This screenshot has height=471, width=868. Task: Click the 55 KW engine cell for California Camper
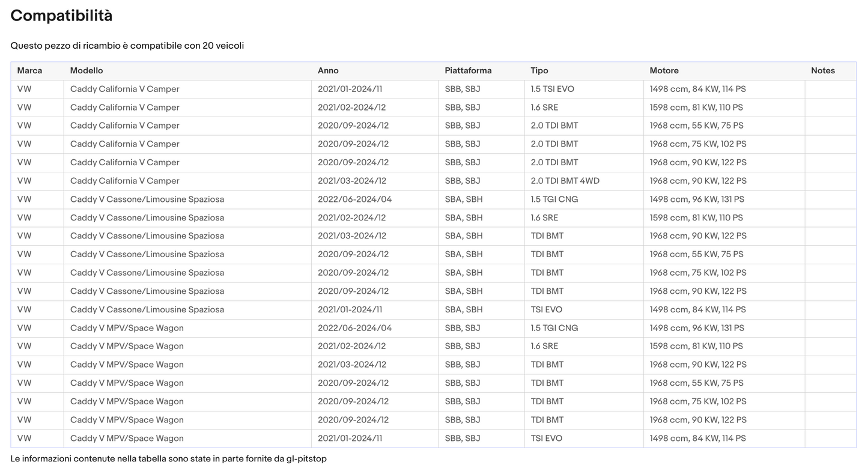point(696,126)
